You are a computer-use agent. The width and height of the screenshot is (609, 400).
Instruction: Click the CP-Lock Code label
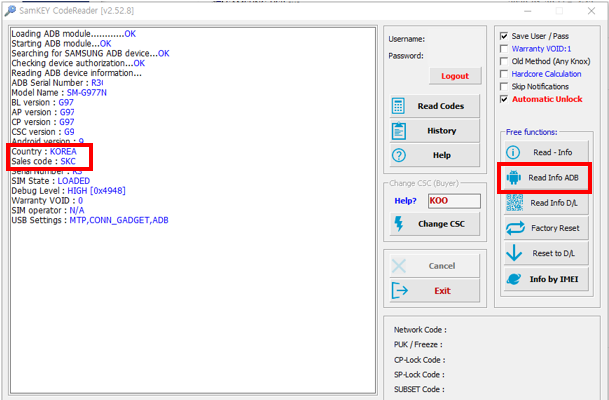pyautogui.click(x=419, y=360)
